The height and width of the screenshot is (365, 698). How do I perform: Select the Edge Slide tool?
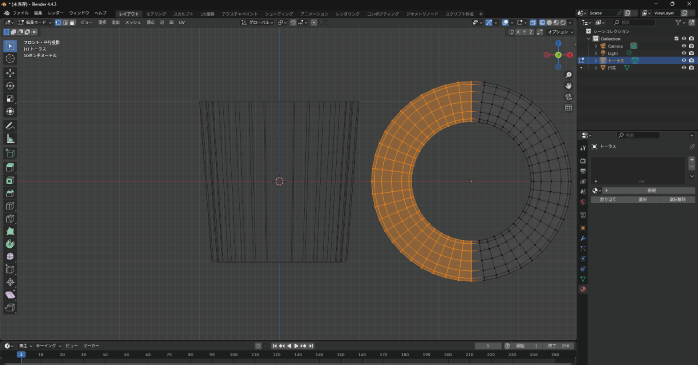10,269
